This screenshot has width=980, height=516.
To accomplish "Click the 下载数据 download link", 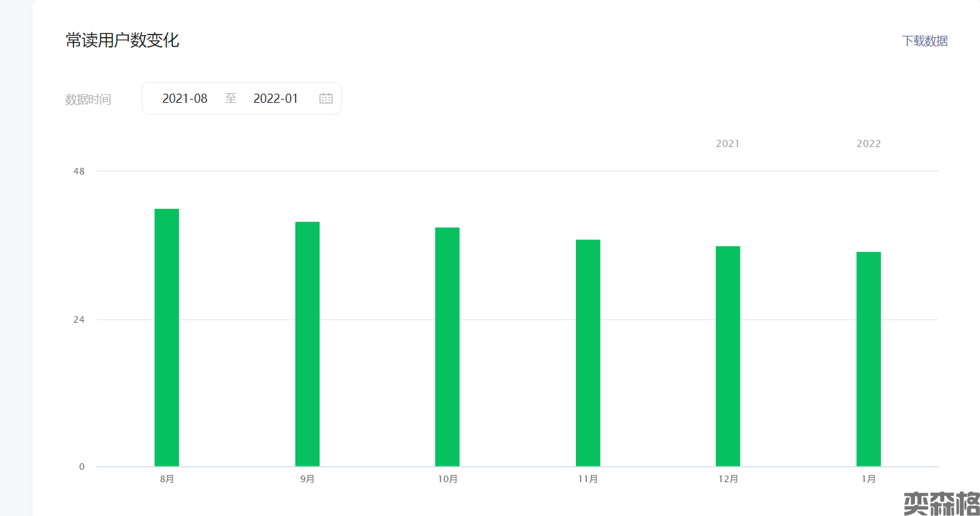I will pyautogui.click(x=924, y=41).
